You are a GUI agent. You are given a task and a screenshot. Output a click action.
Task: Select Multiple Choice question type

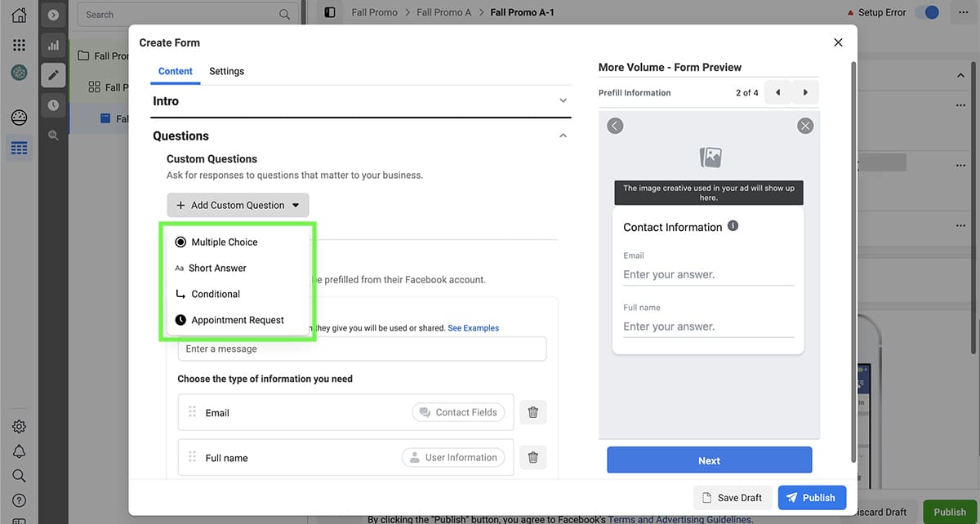point(224,242)
